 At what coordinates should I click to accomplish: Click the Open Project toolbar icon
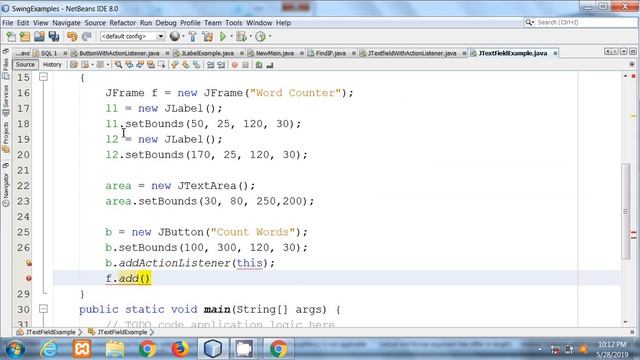point(39,37)
